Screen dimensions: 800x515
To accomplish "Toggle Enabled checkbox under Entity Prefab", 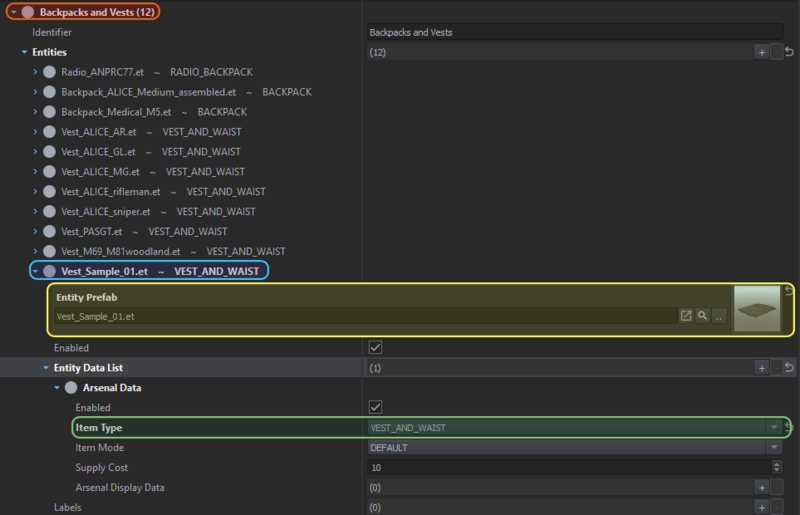I will [x=375, y=347].
